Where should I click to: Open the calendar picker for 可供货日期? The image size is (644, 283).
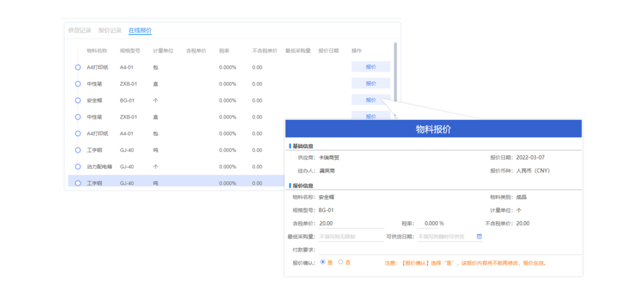tap(479, 237)
